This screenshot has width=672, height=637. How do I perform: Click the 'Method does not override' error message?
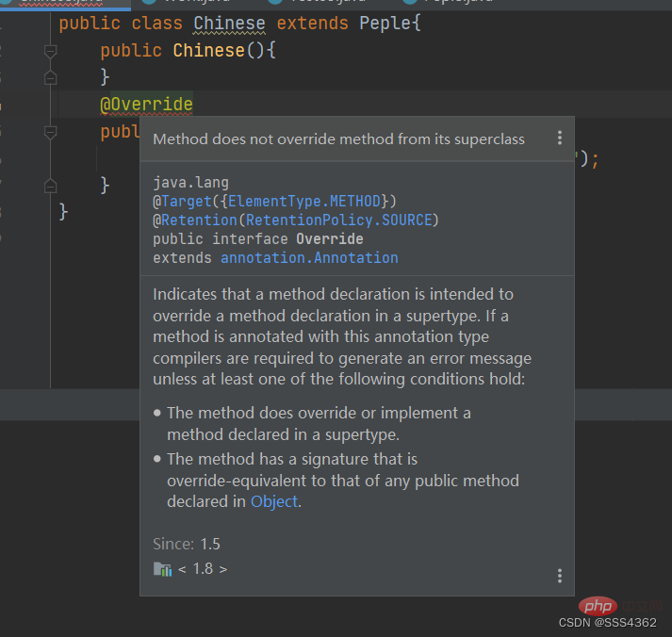338,139
